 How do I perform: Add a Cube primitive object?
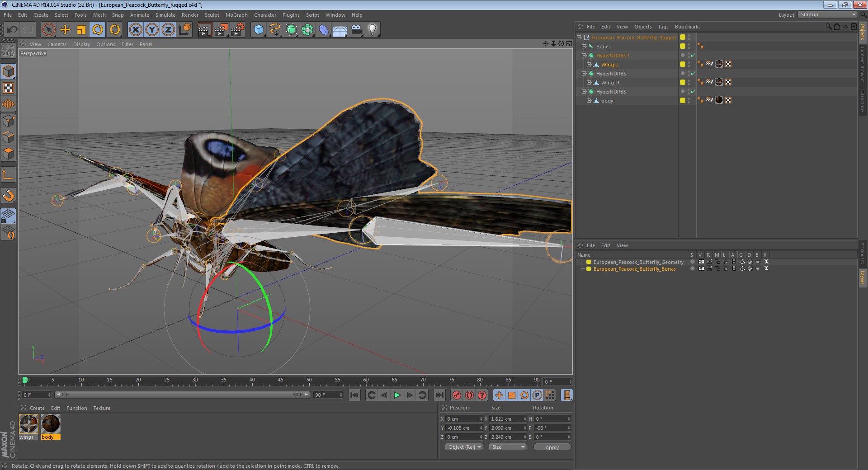[x=259, y=30]
